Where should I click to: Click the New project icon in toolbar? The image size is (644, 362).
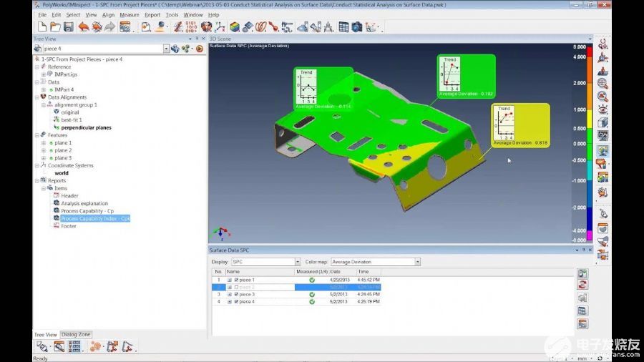(42, 27)
